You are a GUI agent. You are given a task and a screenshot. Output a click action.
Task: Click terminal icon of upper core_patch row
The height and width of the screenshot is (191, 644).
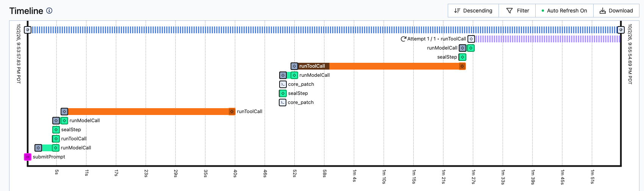(283, 84)
